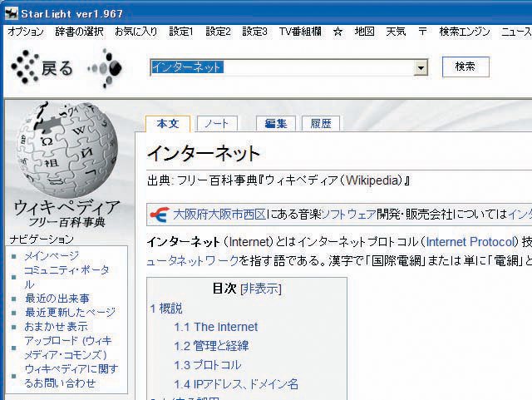This screenshot has height=400, width=532.
Task: Follow the Internet Protocol link
Action: coord(471,242)
